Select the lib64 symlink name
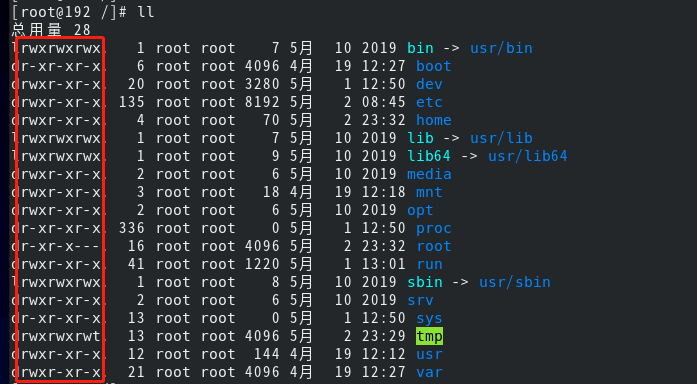 point(429,156)
